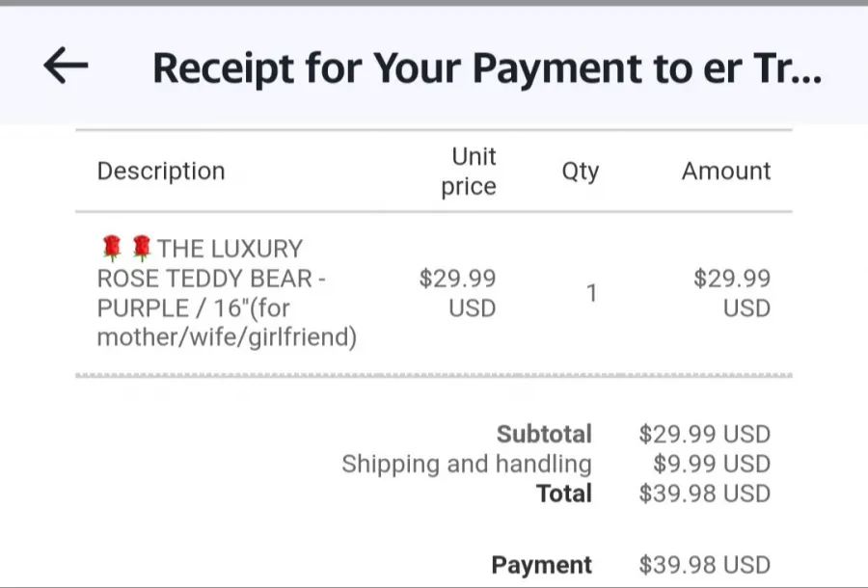The height and width of the screenshot is (588, 868).
Task: Click the Payment label
Action: (x=541, y=565)
